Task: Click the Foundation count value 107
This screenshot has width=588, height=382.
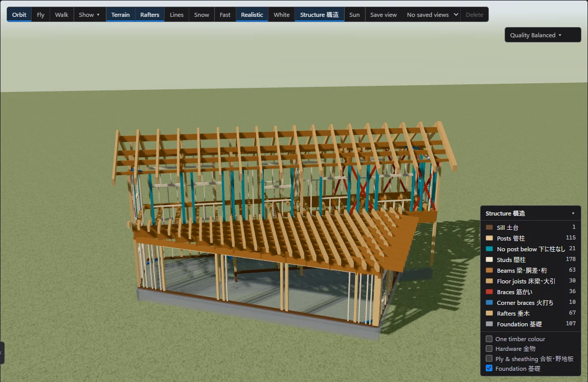Action: (x=571, y=324)
